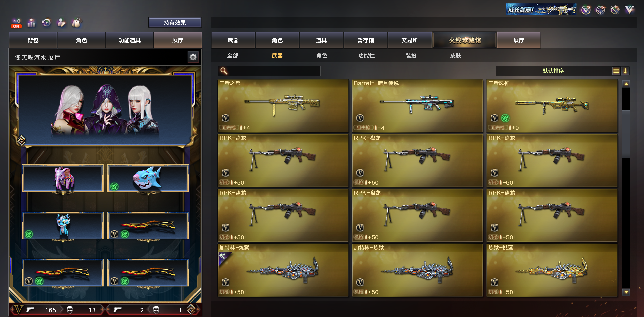Click the refresh history circular arrow icon
This screenshot has width=644, height=317.
coord(46,23)
